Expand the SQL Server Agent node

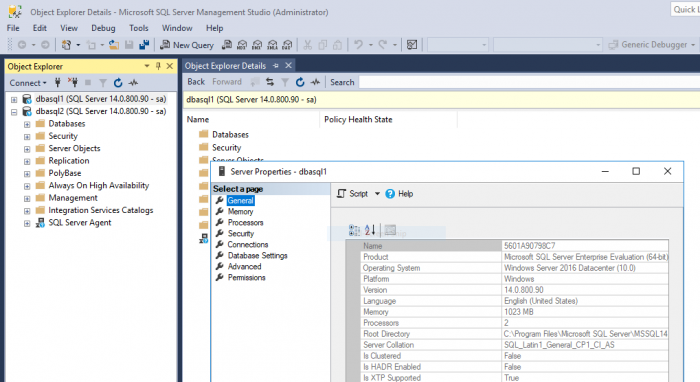pos(27,224)
